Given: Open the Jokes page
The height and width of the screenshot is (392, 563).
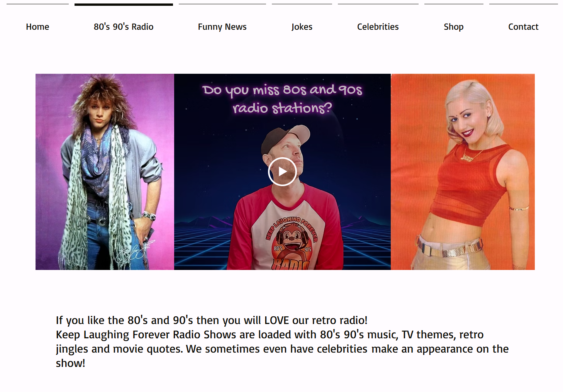Looking at the screenshot, I should [302, 27].
